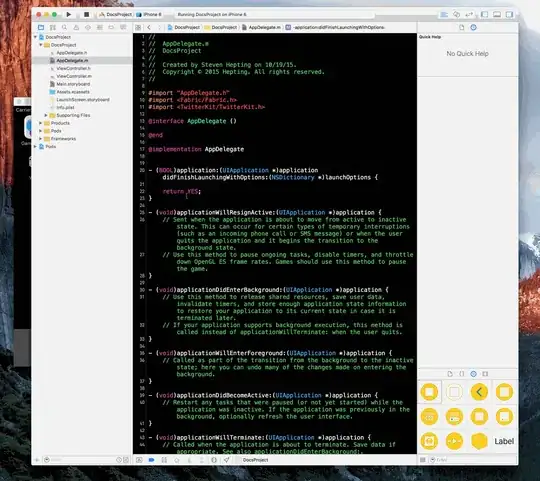Select AppDelegate.h in navigator
The width and height of the screenshot is (540, 481).
tap(72, 53)
